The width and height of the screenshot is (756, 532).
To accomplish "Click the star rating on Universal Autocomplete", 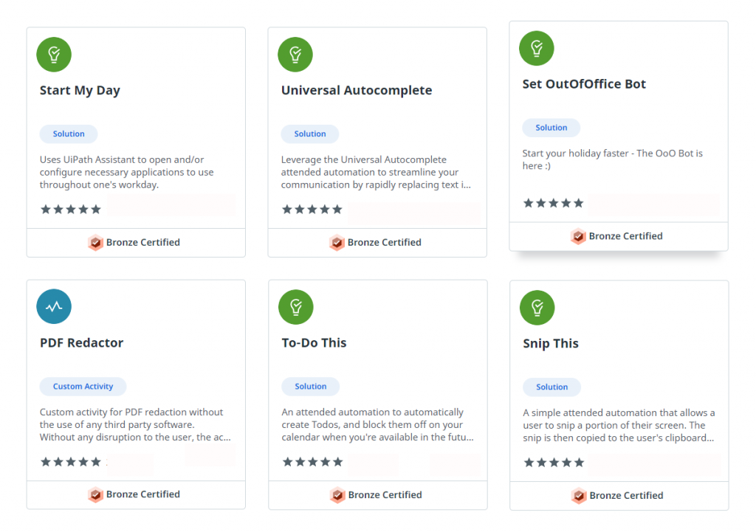I will coord(312,210).
